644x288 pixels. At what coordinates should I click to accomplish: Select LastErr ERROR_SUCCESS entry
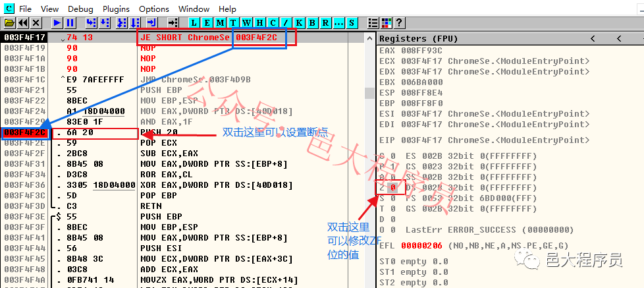(x=489, y=229)
